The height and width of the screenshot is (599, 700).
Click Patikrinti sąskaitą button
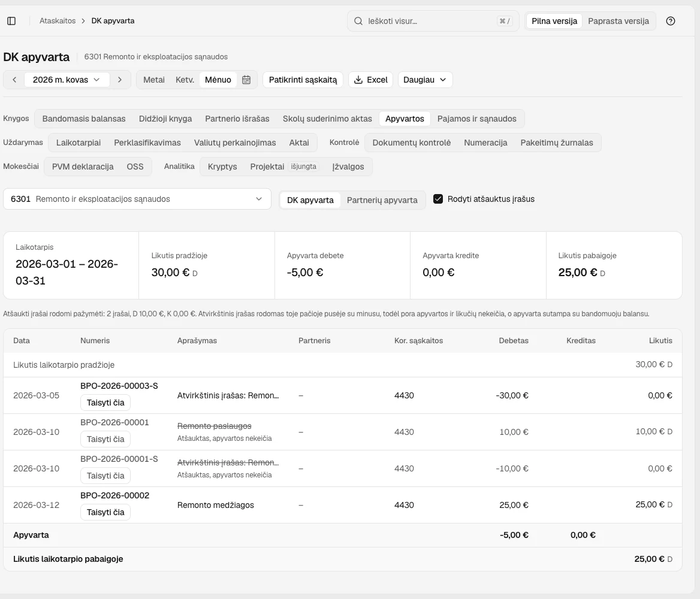(x=303, y=80)
